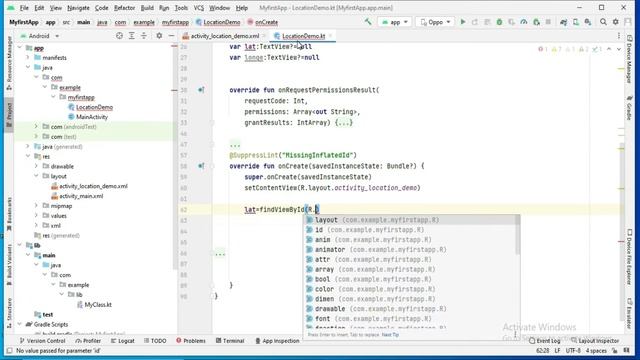The height and width of the screenshot is (360, 640).
Task: Open Layout Inspector from bottom bar
Action: [x=595, y=340]
